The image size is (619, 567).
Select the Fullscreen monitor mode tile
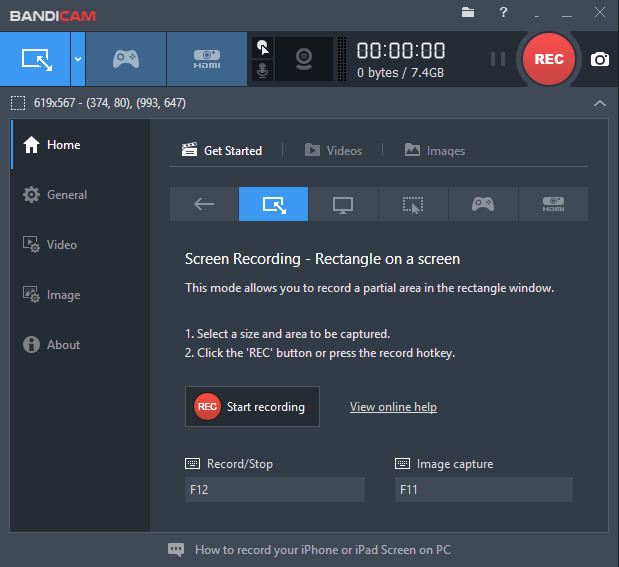(x=343, y=204)
